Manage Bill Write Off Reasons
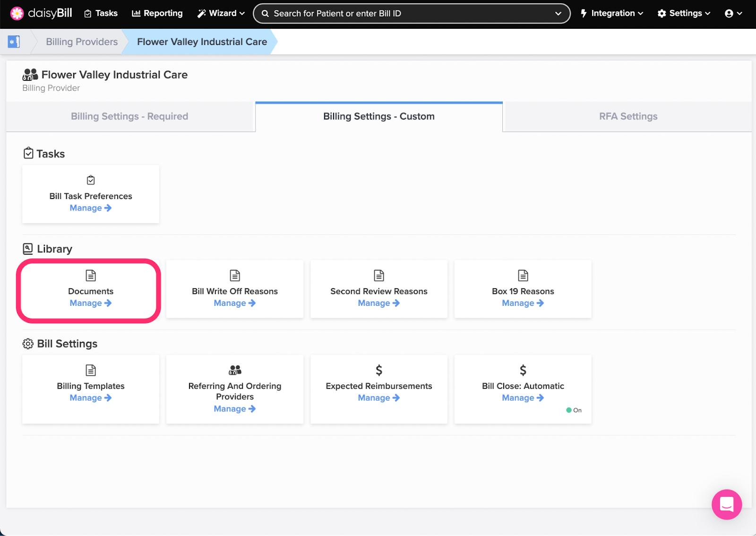756x536 pixels. click(235, 303)
